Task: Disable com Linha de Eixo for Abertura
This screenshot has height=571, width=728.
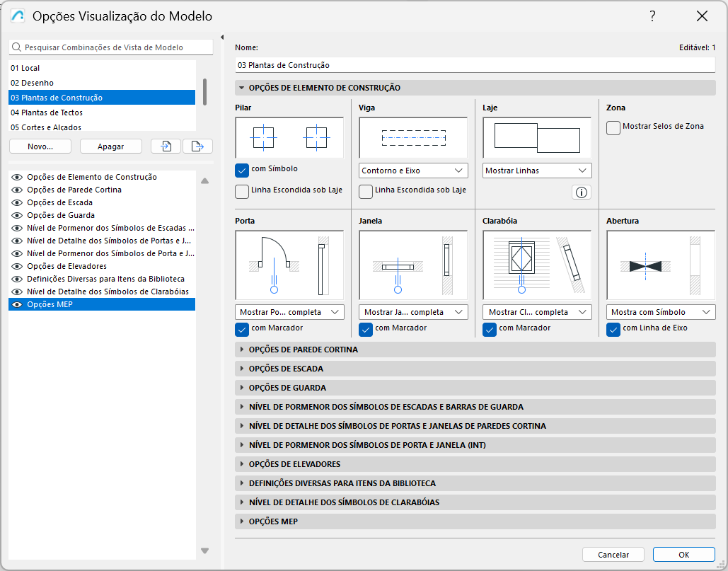Action: click(x=612, y=328)
